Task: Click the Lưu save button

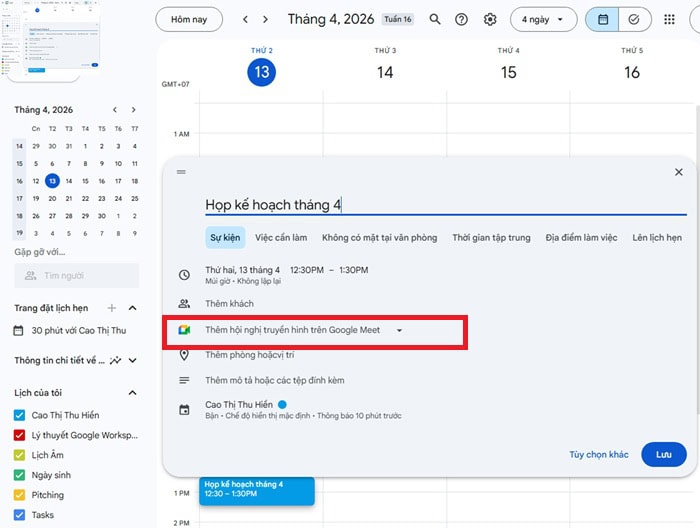Action: (x=664, y=454)
